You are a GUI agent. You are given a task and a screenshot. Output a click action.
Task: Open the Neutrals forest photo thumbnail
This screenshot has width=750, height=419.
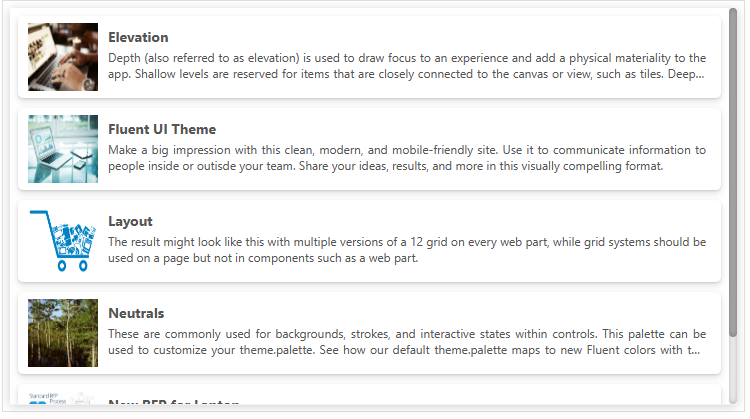coord(63,333)
